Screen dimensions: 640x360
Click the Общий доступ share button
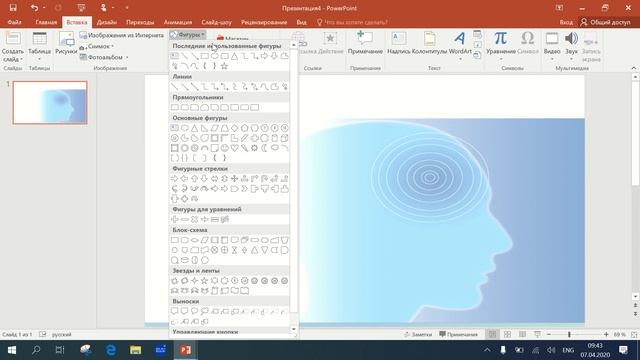[606, 22]
